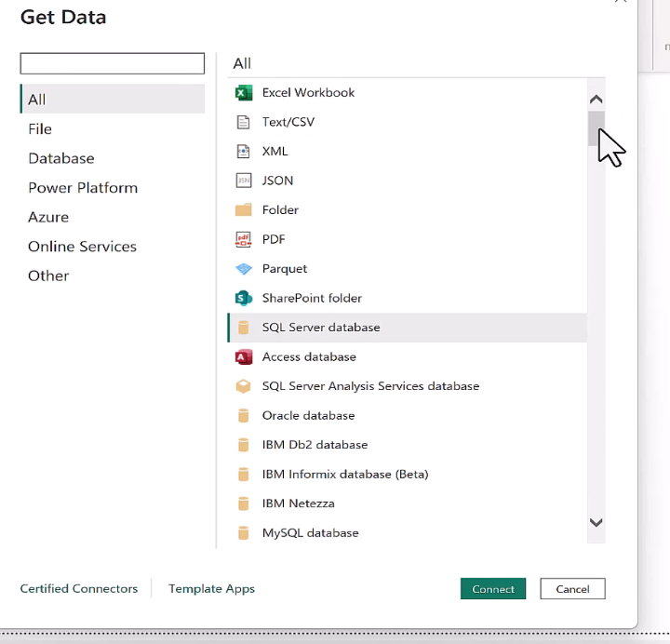
Task: Pick the PDF connector icon
Action: (x=244, y=239)
